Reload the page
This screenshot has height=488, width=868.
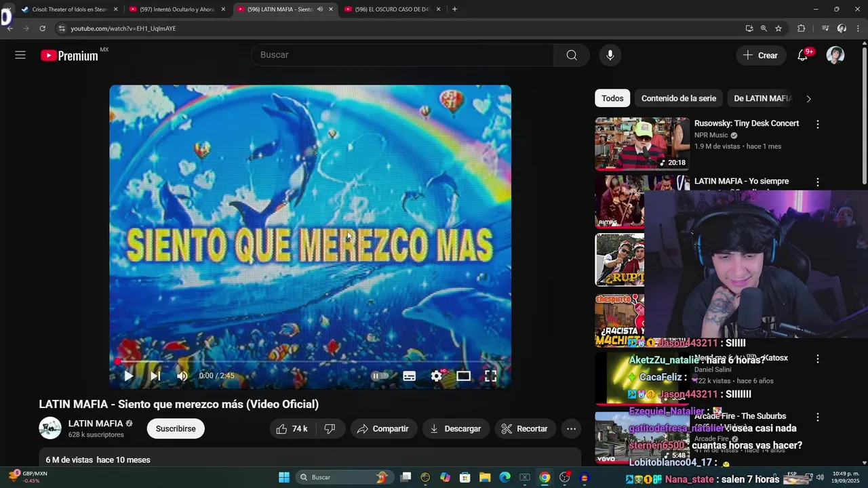pos(42,28)
